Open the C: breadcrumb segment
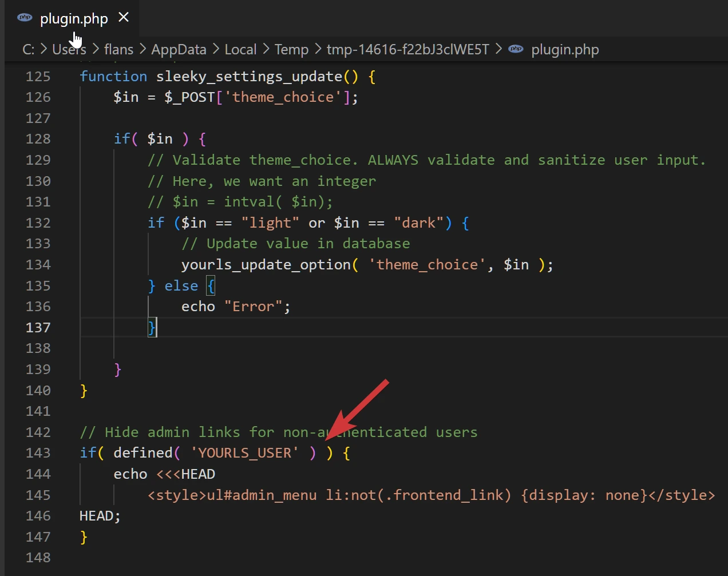 coord(28,50)
